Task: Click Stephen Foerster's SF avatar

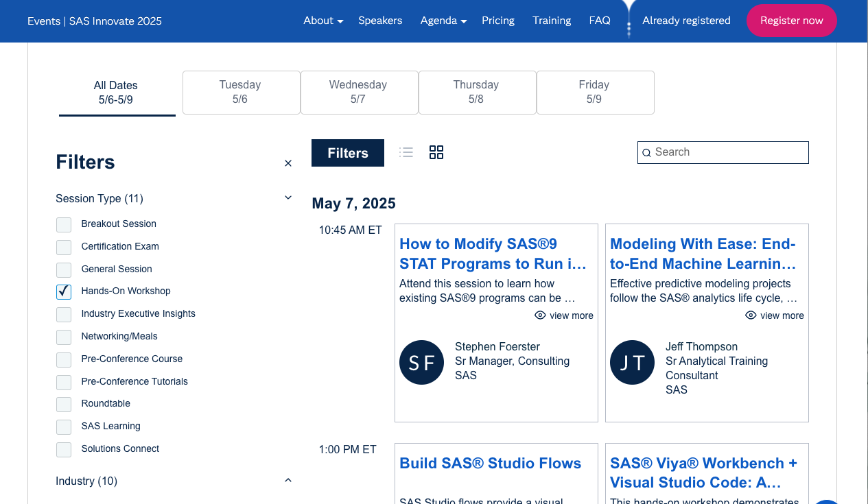Action: [421, 362]
